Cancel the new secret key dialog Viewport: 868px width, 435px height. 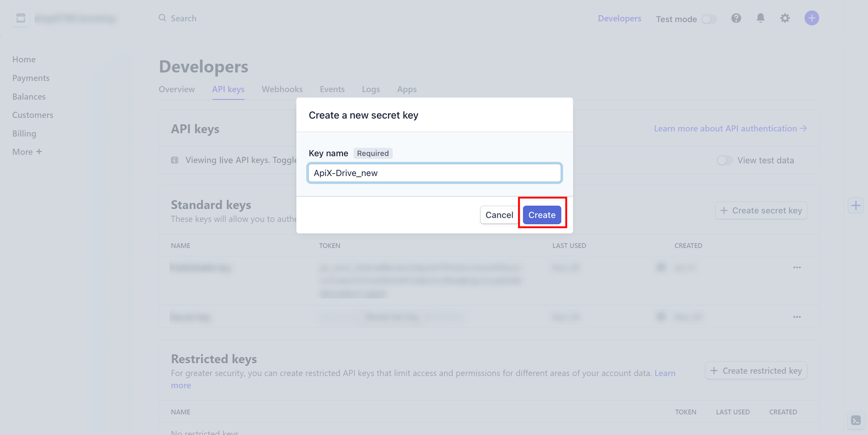pyautogui.click(x=499, y=215)
